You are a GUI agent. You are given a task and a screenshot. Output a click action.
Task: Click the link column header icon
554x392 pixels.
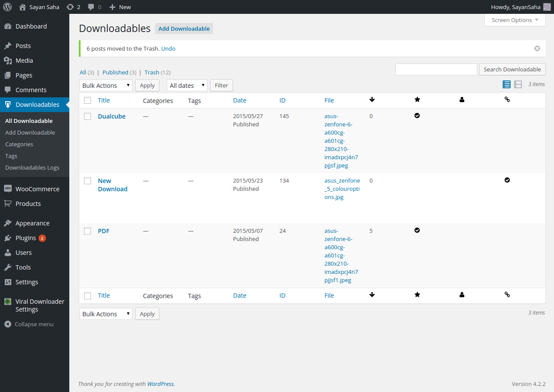(x=507, y=100)
